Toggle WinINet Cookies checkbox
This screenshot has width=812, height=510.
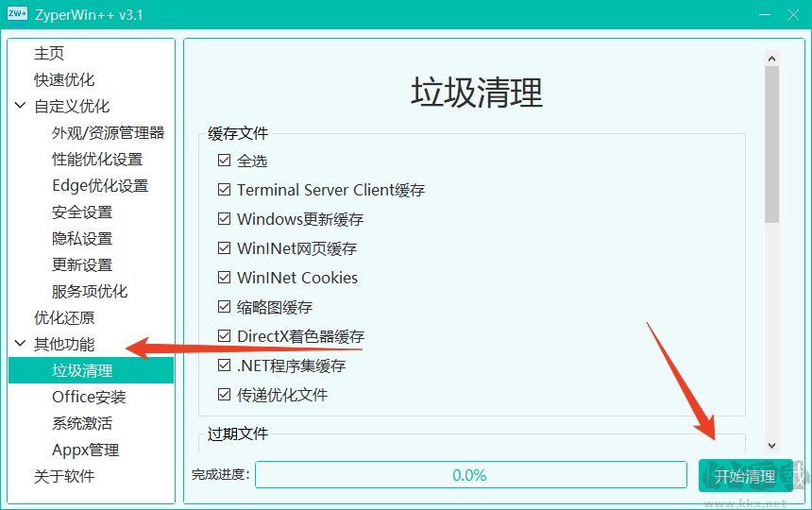coord(224,278)
